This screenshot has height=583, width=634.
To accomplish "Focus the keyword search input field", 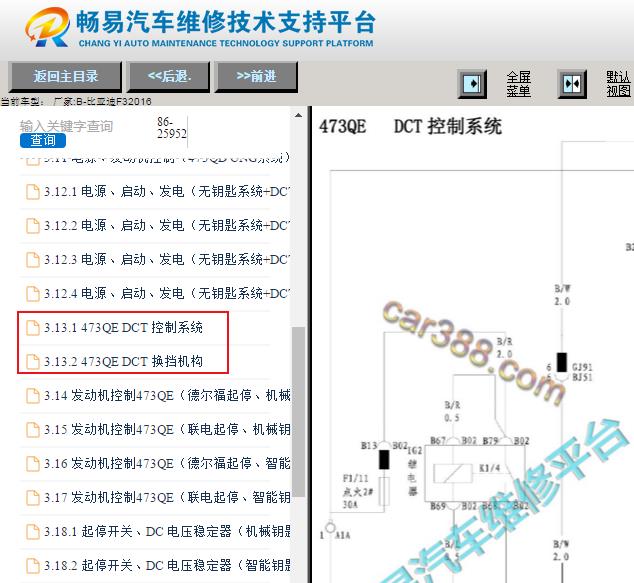I will tap(66, 126).
